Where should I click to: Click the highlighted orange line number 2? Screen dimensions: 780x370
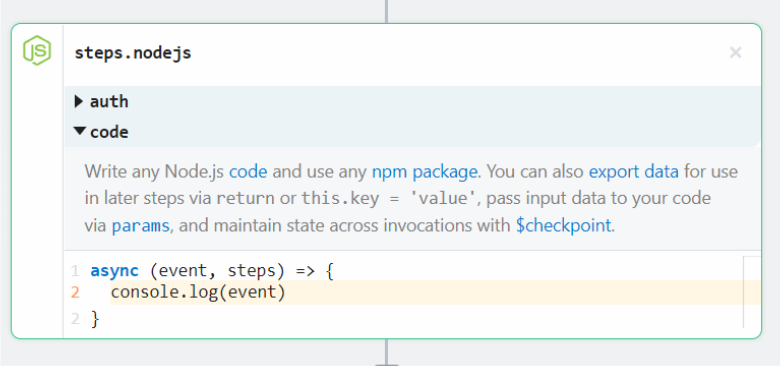[75, 292]
